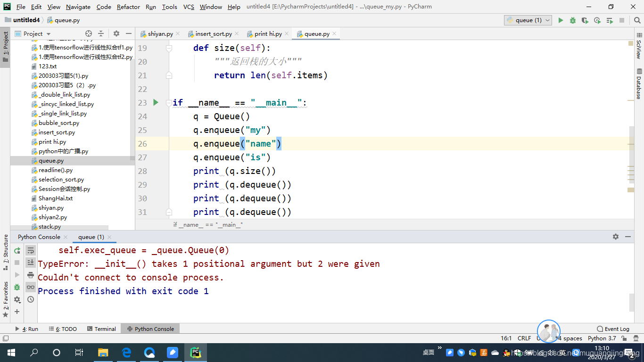Start profiling with the top toolbar clock icon
This screenshot has width=644, height=362.
click(597, 20)
